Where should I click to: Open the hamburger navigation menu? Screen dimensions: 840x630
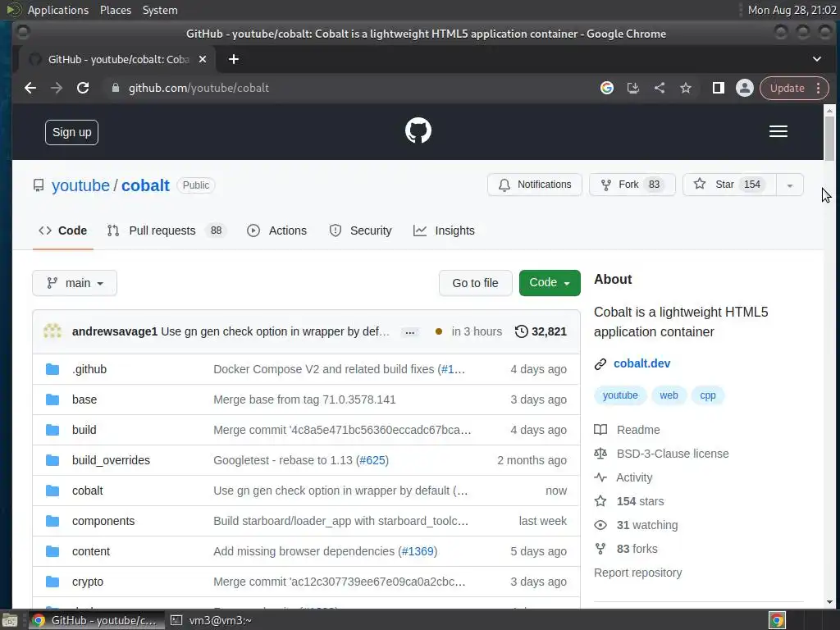point(778,131)
